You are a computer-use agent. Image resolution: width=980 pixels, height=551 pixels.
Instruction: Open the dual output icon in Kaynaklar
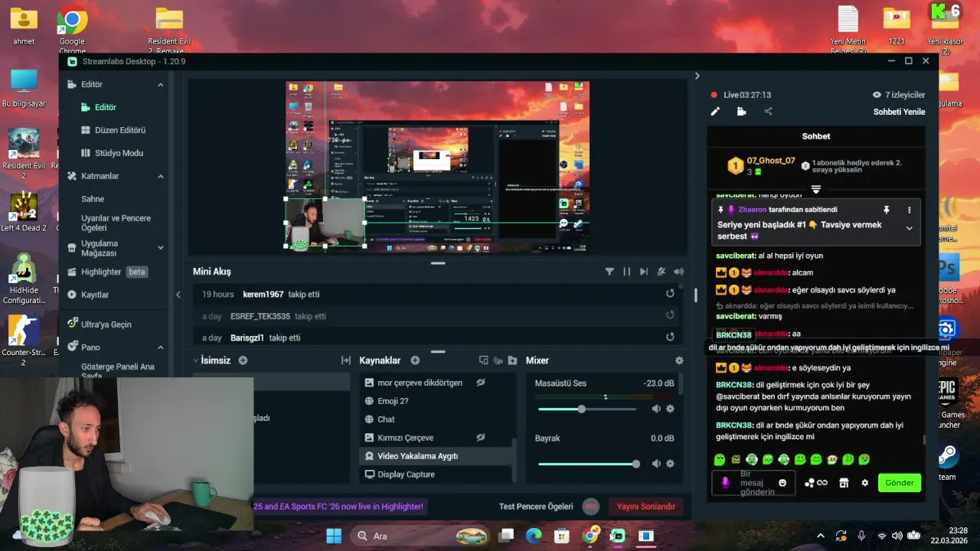[x=483, y=360]
